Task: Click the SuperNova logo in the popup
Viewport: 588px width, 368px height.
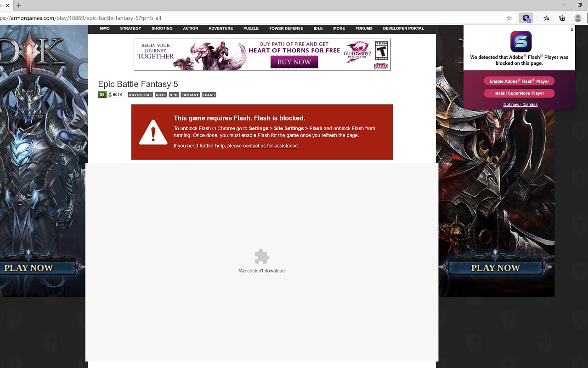Action: pos(521,41)
